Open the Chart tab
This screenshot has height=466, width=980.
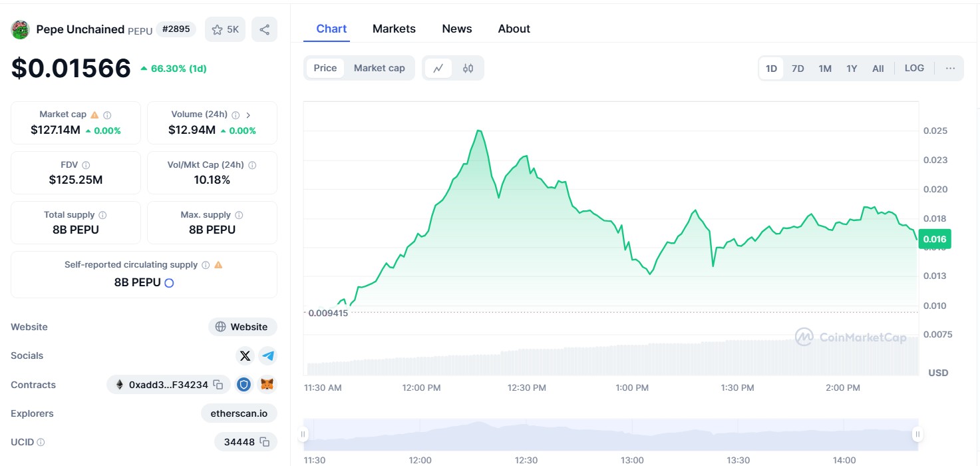331,29
